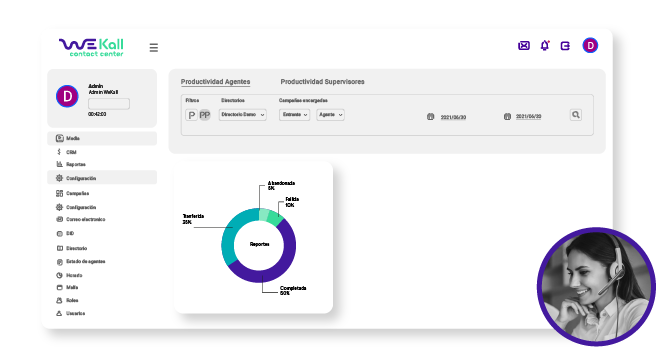Open the Directorio Demo dropdown
The image size is (672, 363).
pos(243,115)
